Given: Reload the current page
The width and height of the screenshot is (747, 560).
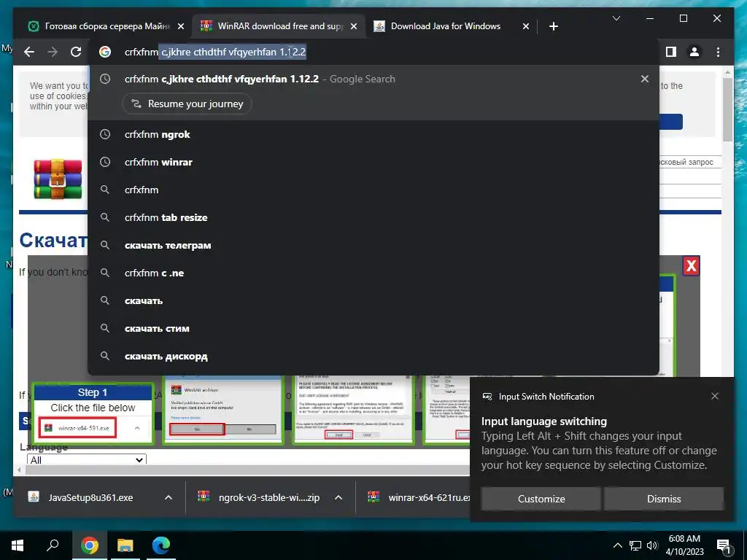Looking at the screenshot, I should coord(76,52).
